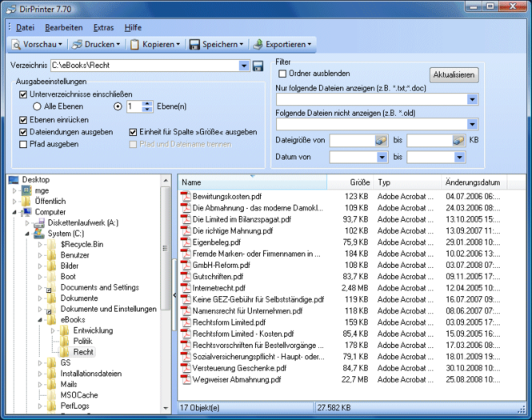The height and width of the screenshot is (420, 532).
Task: Sort list by Typ column header
Action: tap(407, 182)
